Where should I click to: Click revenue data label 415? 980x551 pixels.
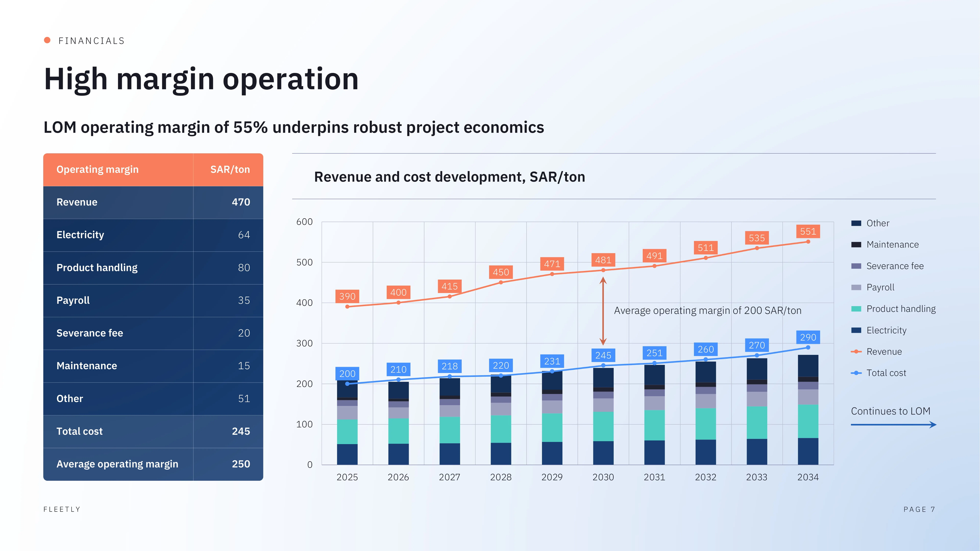(x=450, y=286)
